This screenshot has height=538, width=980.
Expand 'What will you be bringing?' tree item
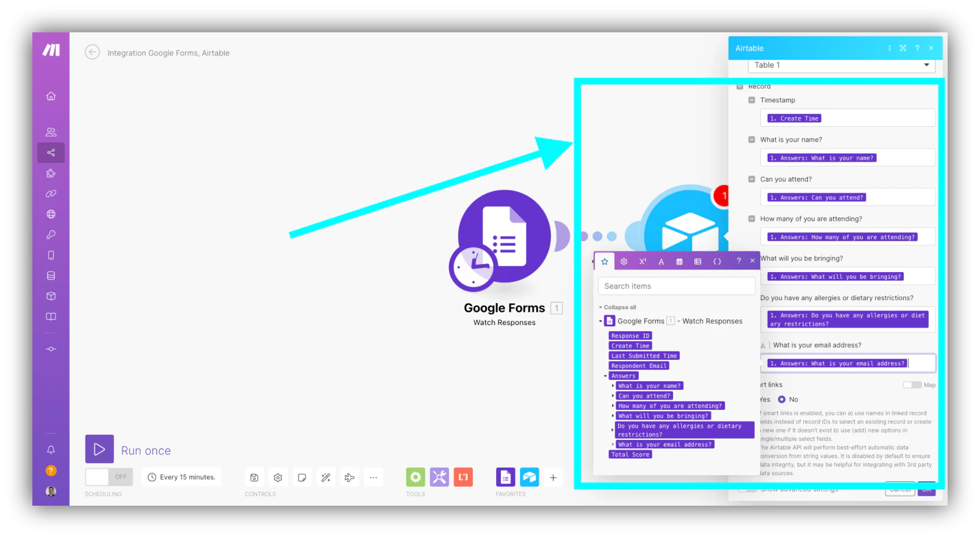(613, 416)
